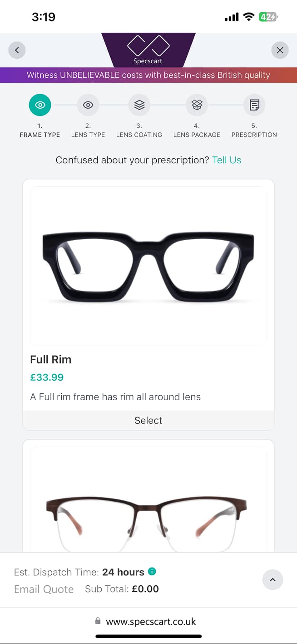The width and height of the screenshot is (297, 644).
Task: Tap the back arrow button
Action: [x=17, y=50]
